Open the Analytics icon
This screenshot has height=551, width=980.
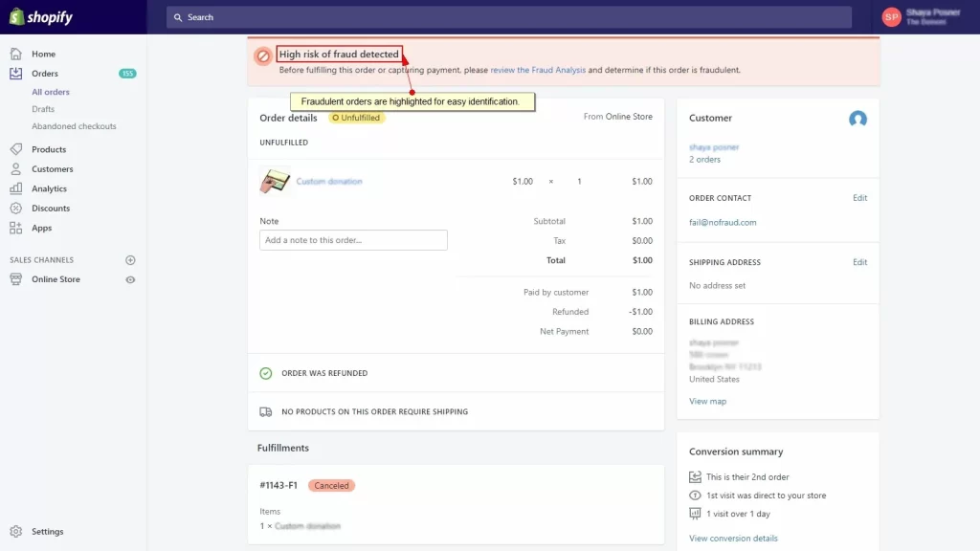[x=17, y=188]
